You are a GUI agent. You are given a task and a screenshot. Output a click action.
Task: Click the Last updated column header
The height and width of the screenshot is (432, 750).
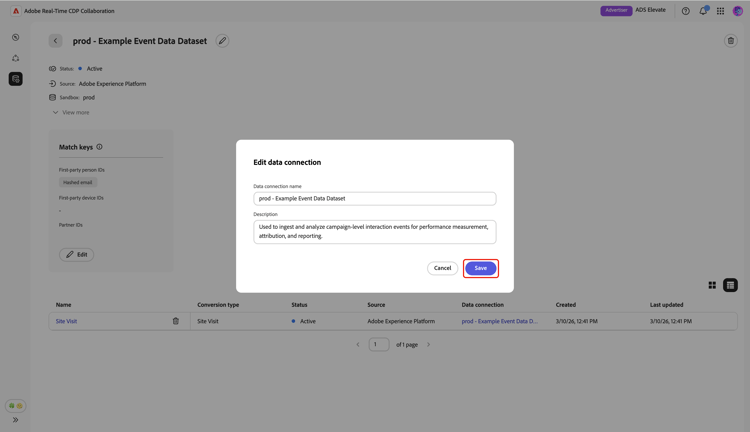click(666, 305)
